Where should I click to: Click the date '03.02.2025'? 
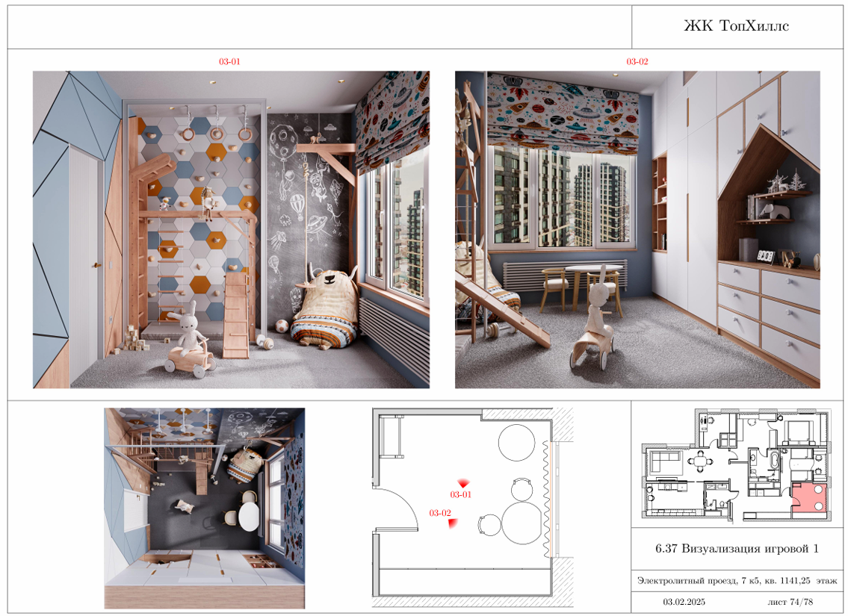point(684,602)
